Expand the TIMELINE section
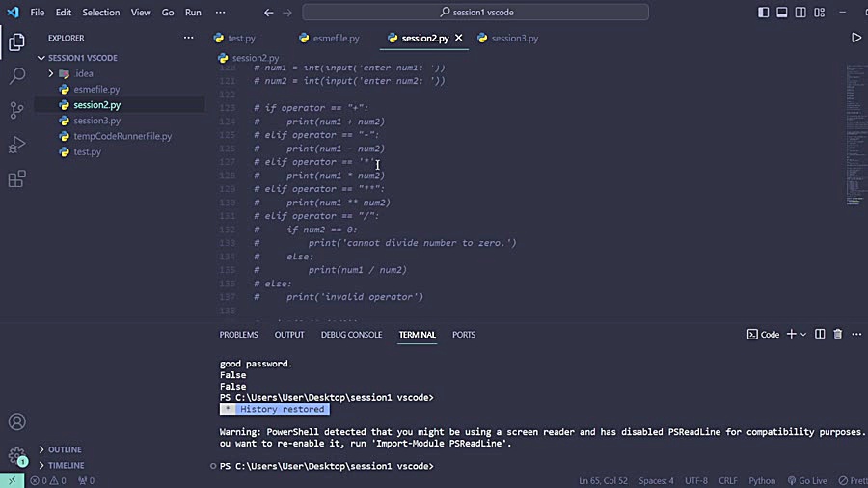The image size is (868, 488). (x=41, y=465)
